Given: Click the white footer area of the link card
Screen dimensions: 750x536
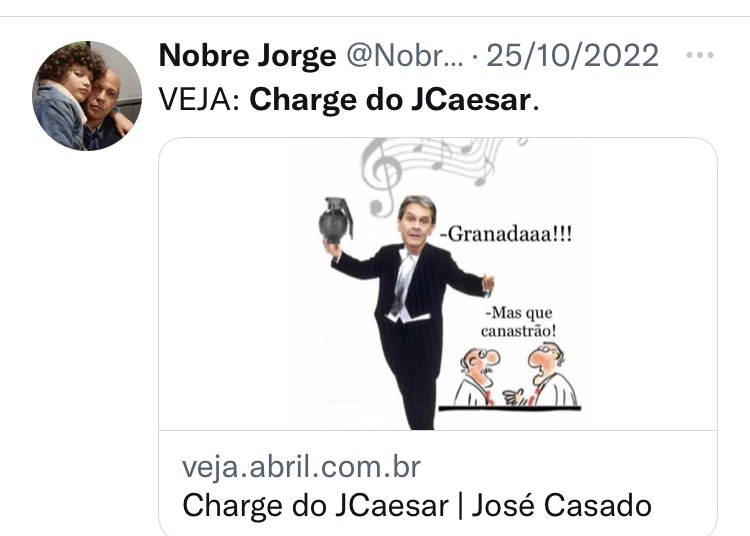Looking at the screenshot, I should pyautogui.click(x=438, y=483).
